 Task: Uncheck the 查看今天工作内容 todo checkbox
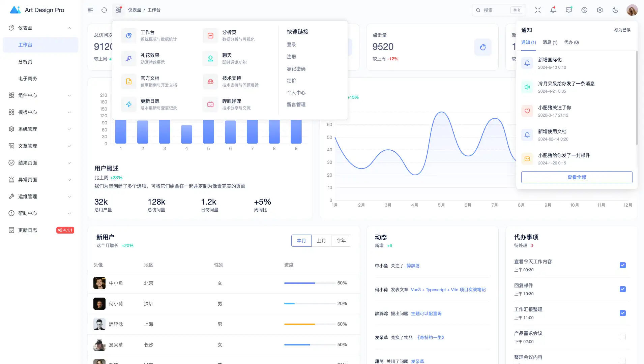pos(623,265)
